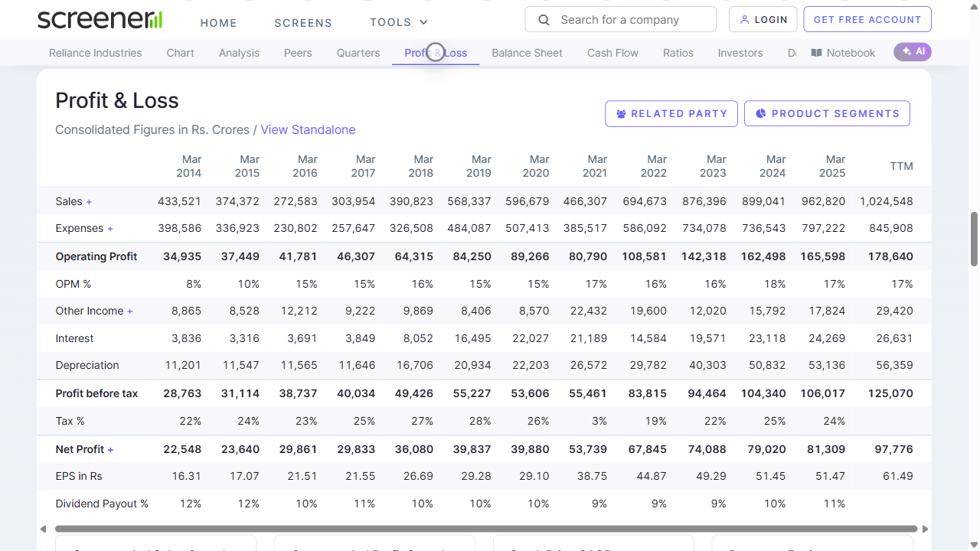Open the Cash Flow section
Image resolution: width=980 pixels, height=551 pixels.
tap(612, 53)
